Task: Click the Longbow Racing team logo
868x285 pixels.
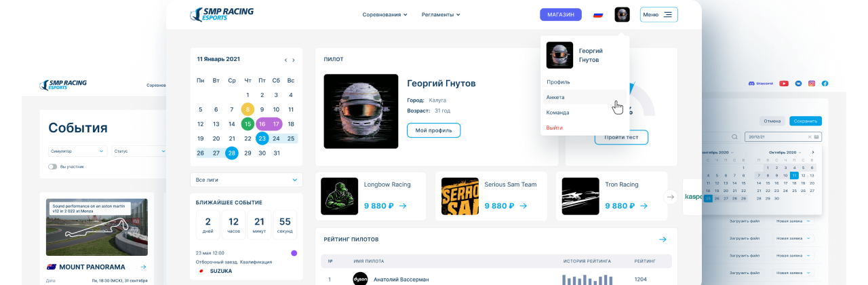Action: (x=339, y=196)
